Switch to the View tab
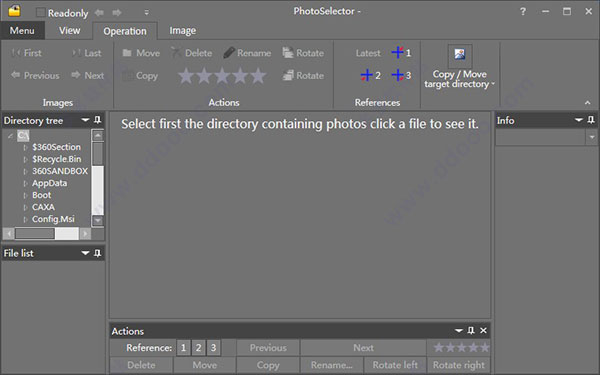 pyautogui.click(x=70, y=31)
